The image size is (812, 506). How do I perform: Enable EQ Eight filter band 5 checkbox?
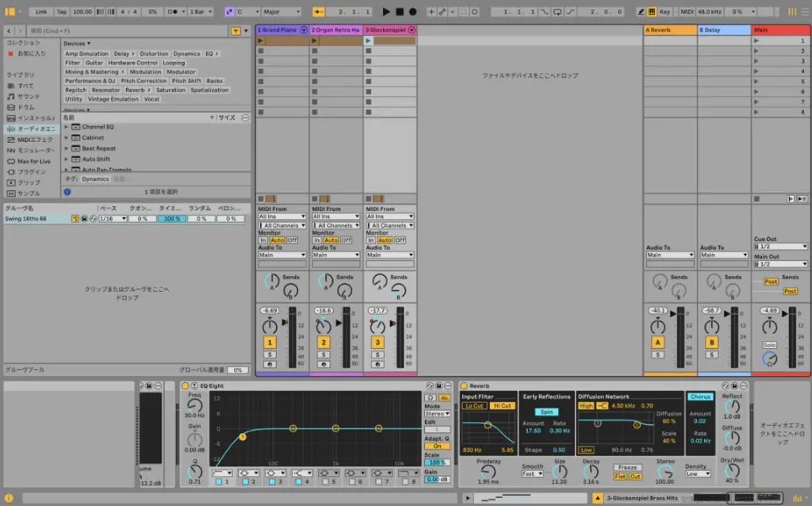(325, 481)
